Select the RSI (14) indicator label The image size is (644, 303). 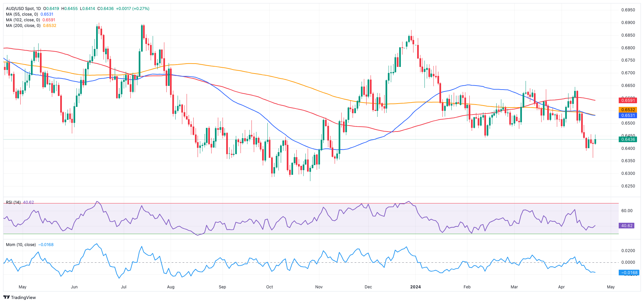pos(13,202)
